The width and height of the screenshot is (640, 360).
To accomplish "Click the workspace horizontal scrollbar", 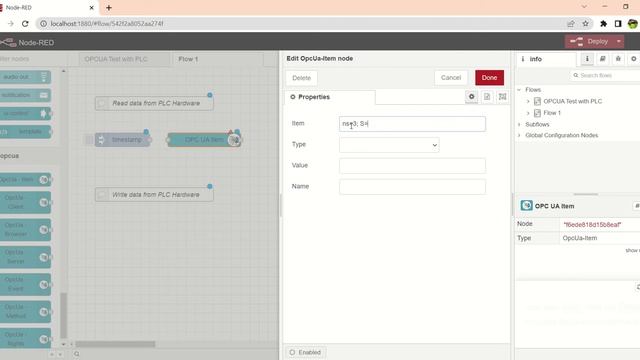I will click(115, 344).
